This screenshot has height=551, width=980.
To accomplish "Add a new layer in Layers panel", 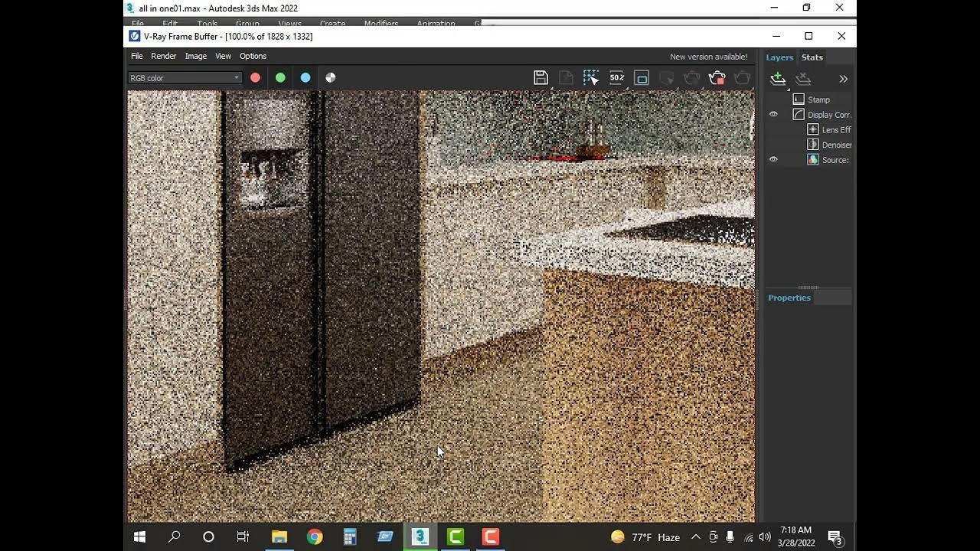I will click(x=778, y=78).
